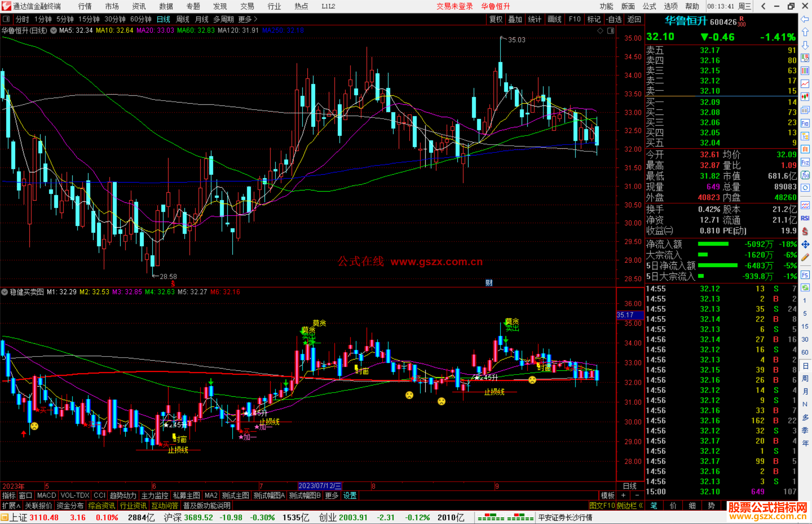Image resolution: width=812 pixels, height=524 pixels.
Task: Click the orange document sidebar icon
Action: click(805, 149)
